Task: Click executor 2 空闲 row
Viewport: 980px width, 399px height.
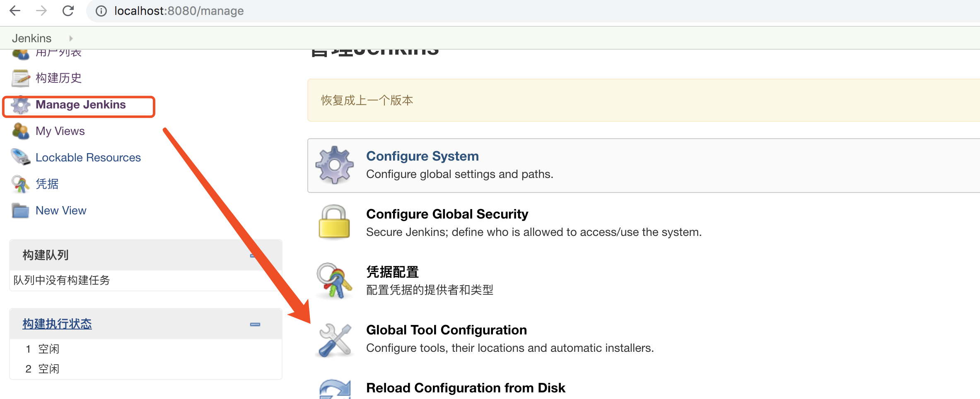Action: pyautogui.click(x=146, y=369)
